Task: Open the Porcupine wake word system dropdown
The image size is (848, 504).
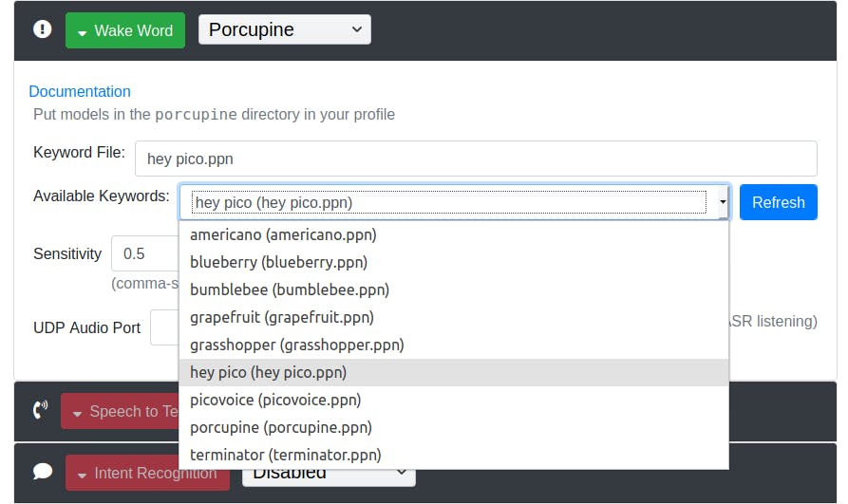Action: pos(284,29)
